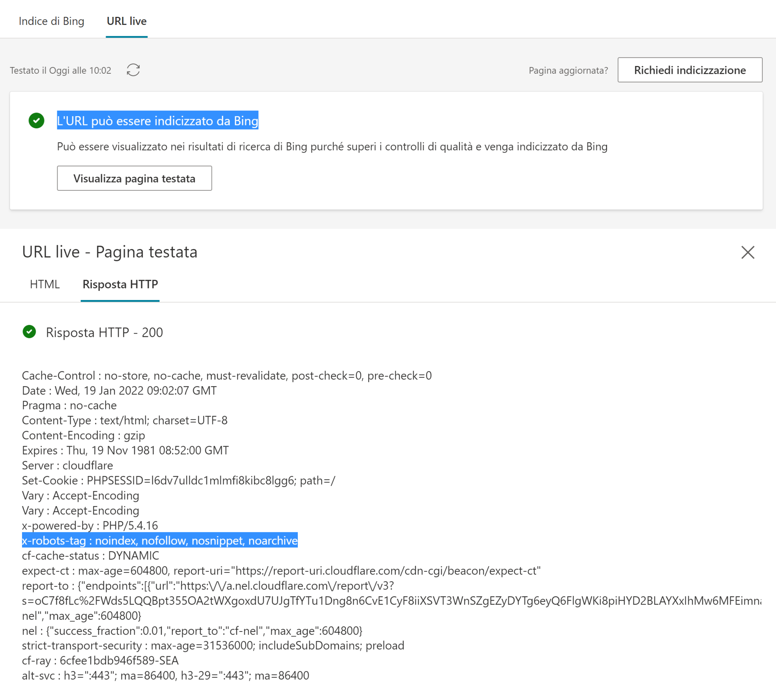Select the Risposta HTTP tab
Image resolution: width=776 pixels, height=700 pixels.
(x=120, y=284)
